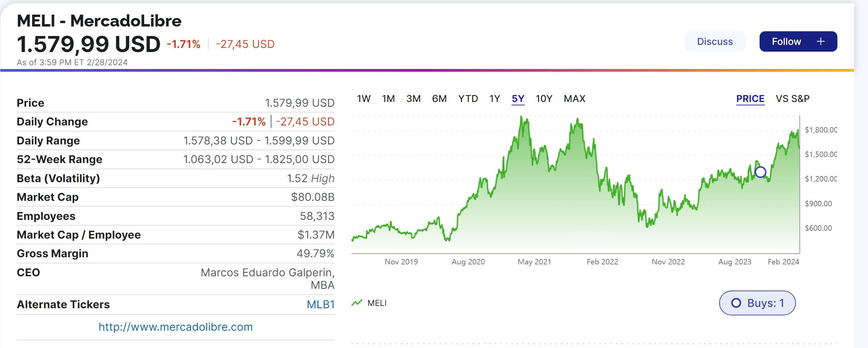The height and width of the screenshot is (348, 868).
Task: Switch chart to VS S&P view
Action: click(x=793, y=99)
